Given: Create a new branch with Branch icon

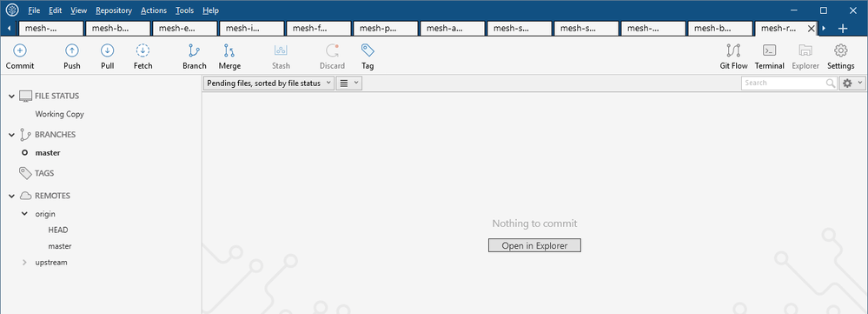Looking at the screenshot, I should (195, 51).
